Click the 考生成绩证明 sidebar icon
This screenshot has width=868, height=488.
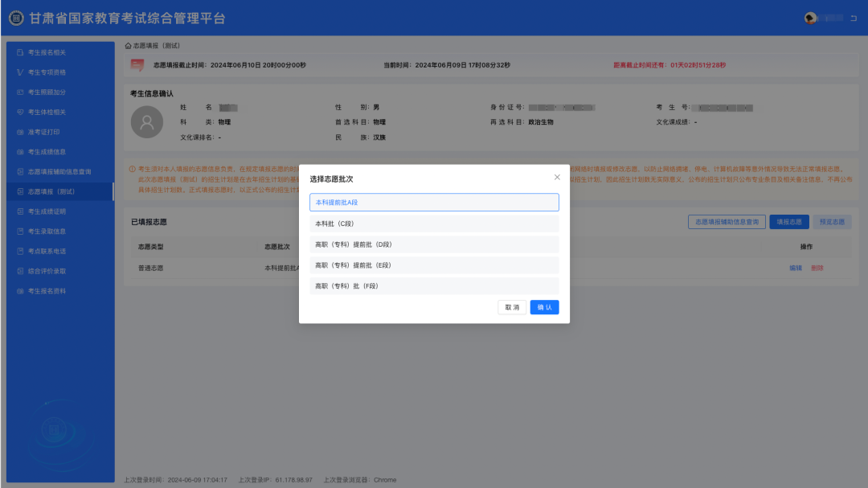coord(20,211)
